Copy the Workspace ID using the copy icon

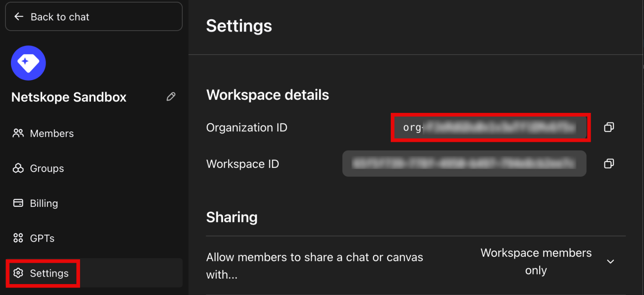click(x=609, y=164)
